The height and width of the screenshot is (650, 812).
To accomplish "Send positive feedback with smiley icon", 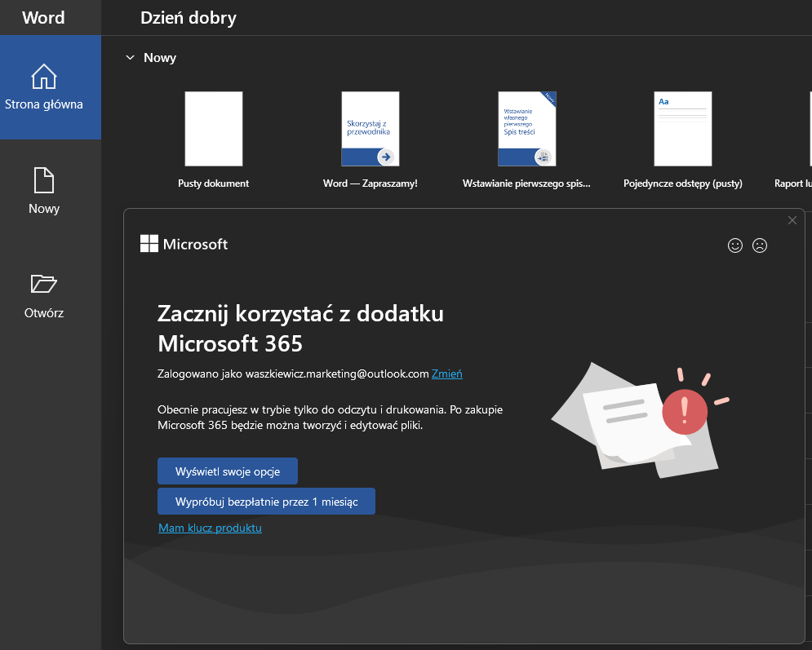I will (734, 245).
